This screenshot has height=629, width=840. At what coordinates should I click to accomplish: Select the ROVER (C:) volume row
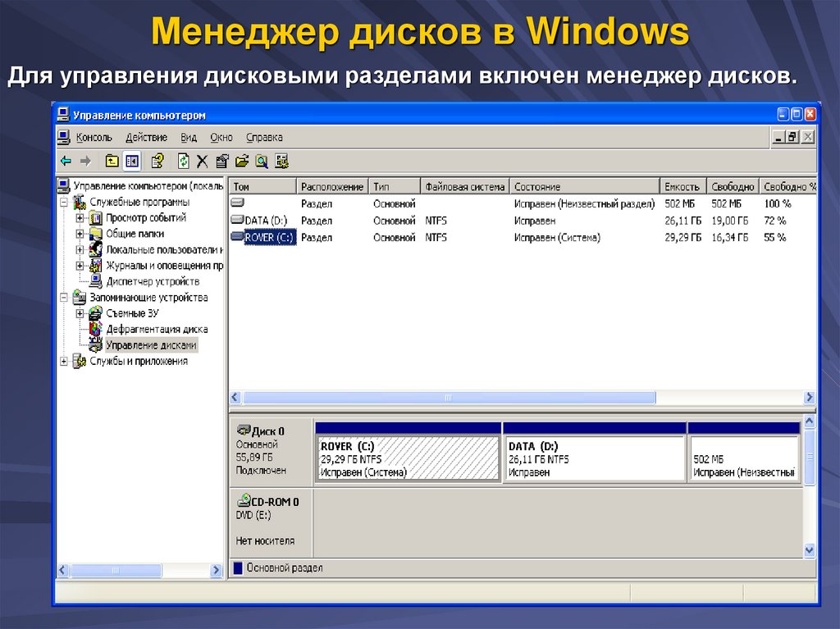[x=523, y=237]
